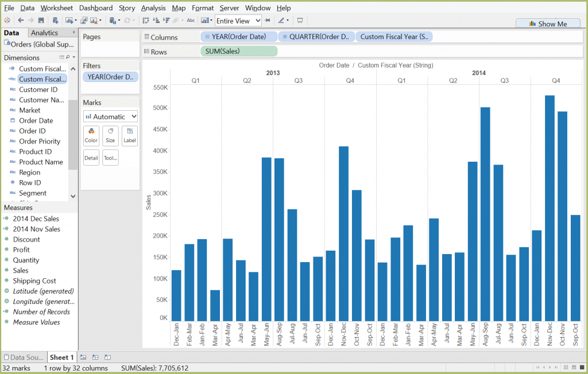Select the Order Priority dimension
Image resolution: width=588 pixels, height=374 pixels.
(40, 141)
